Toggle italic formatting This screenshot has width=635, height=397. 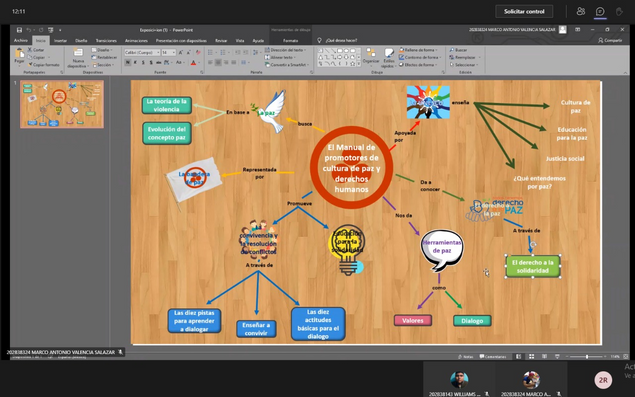(136, 63)
